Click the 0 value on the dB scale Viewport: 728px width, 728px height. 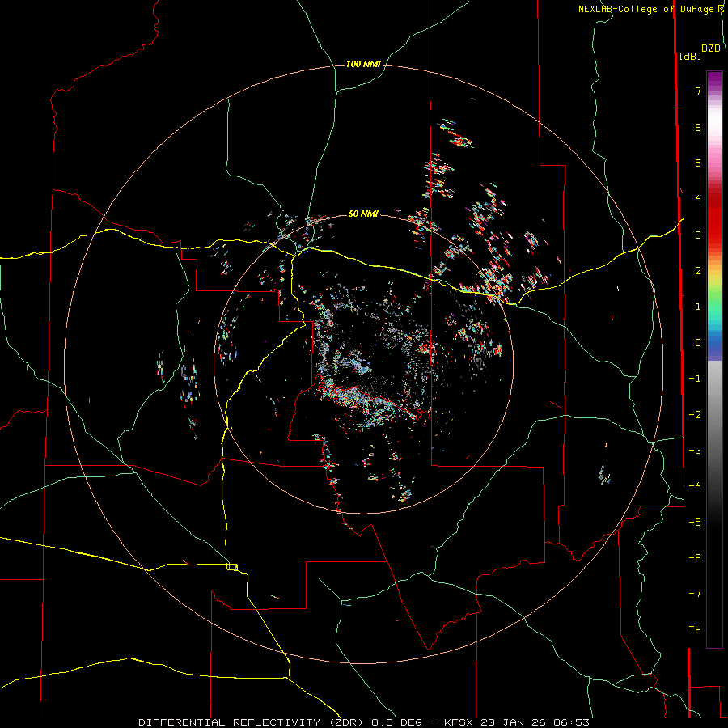(x=698, y=343)
